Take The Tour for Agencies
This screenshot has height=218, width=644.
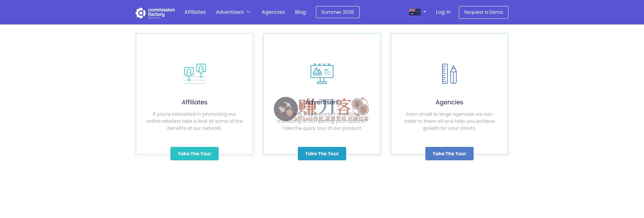(449, 153)
